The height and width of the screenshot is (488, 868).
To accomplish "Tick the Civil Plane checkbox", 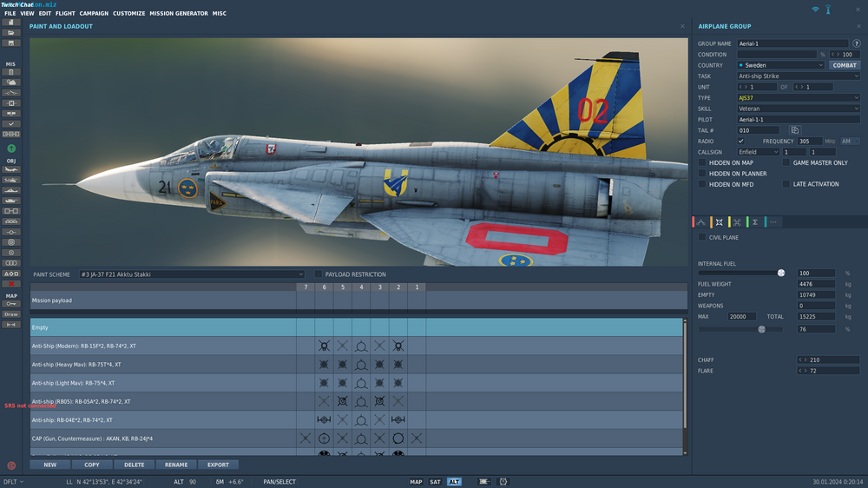I will coord(702,237).
